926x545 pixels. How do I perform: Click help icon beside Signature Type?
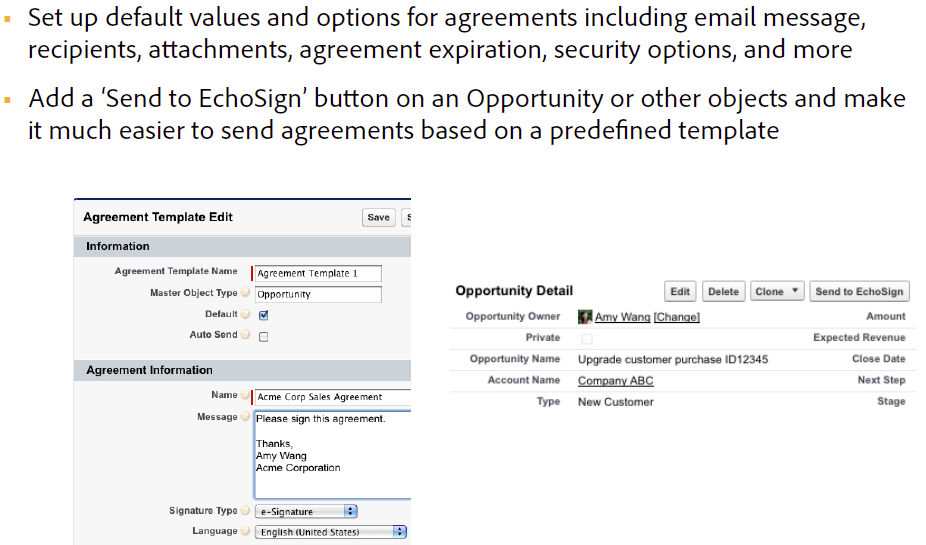246,511
